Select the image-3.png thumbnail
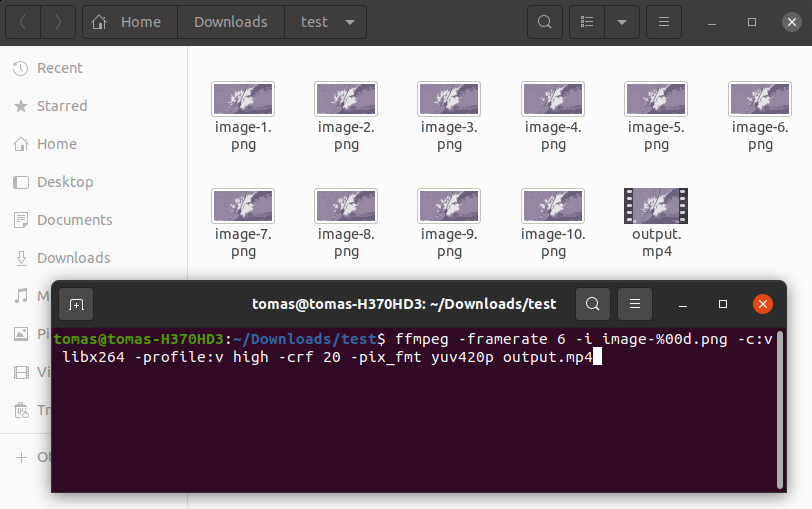 click(449, 99)
